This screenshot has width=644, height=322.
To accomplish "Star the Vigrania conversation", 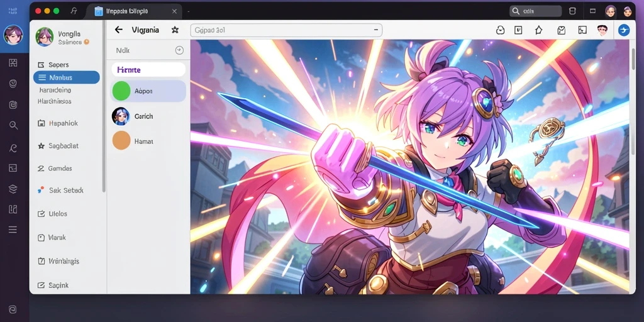I will tap(175, 30).
